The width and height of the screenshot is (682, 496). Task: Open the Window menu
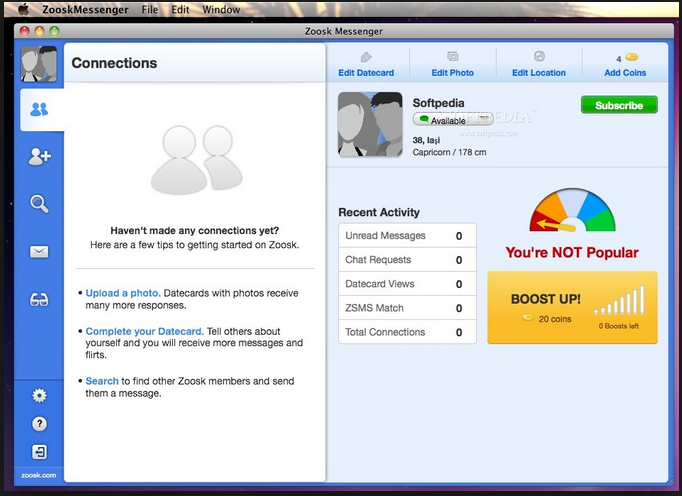[x=221, y=10]
